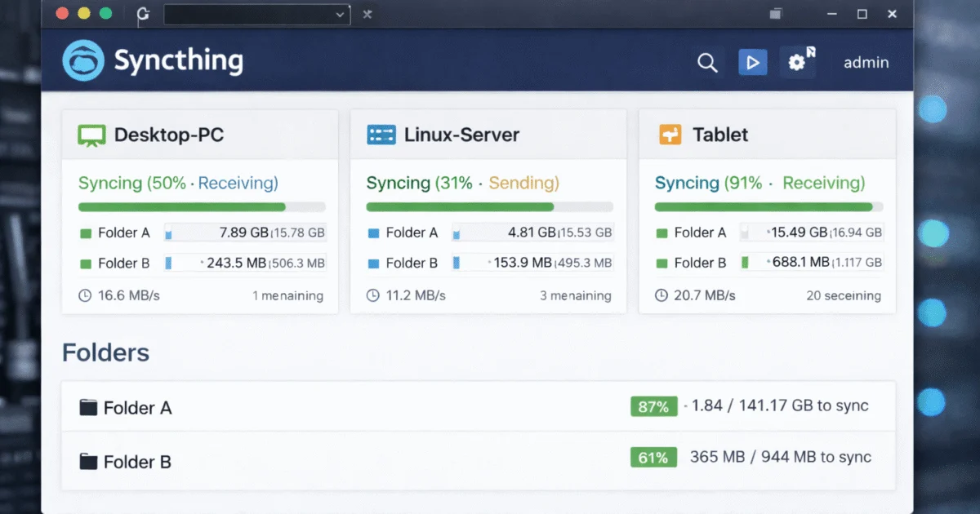The image size is (980, 514).
Task: Click "1 menaining" text in Desktop-PC
Action: click(x=287, y=295)
